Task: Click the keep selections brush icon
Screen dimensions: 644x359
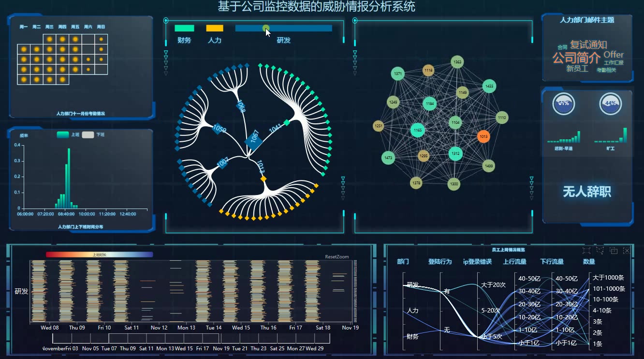Action: 614,250
